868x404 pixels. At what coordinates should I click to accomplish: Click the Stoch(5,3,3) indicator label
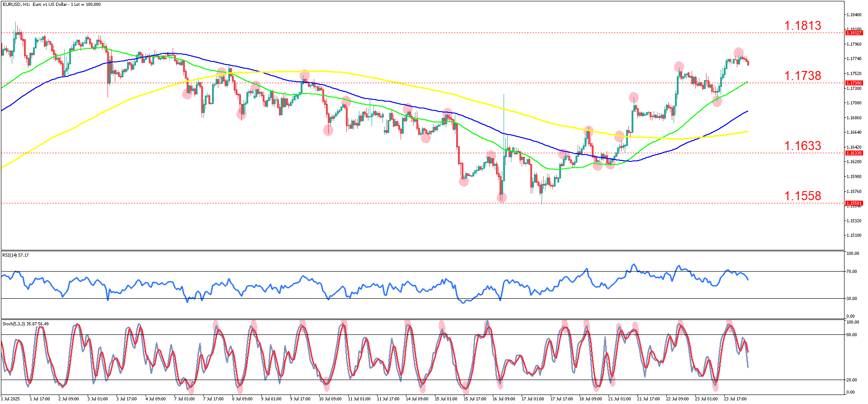25,324
